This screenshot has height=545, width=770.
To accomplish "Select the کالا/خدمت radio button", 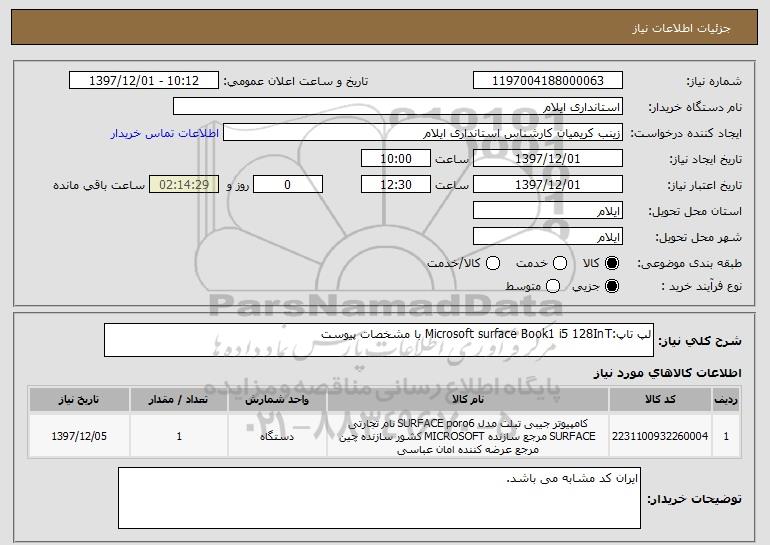I will [493, 263].
